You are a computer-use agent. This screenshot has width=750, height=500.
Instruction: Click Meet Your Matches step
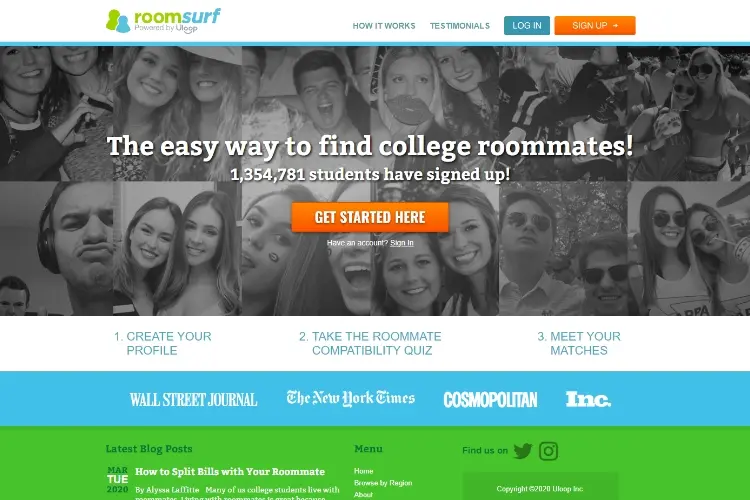click(x=579, y=344)
